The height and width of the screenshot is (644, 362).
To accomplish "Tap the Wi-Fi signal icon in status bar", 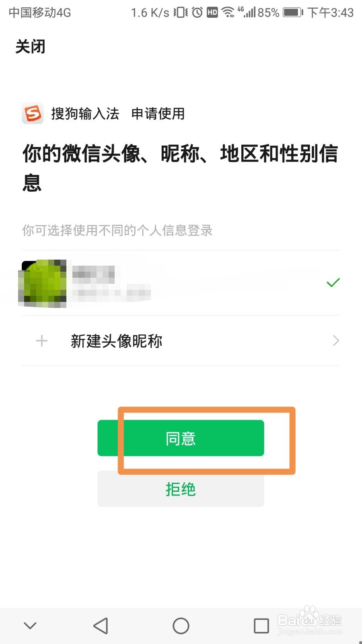I will click(228, 12).
